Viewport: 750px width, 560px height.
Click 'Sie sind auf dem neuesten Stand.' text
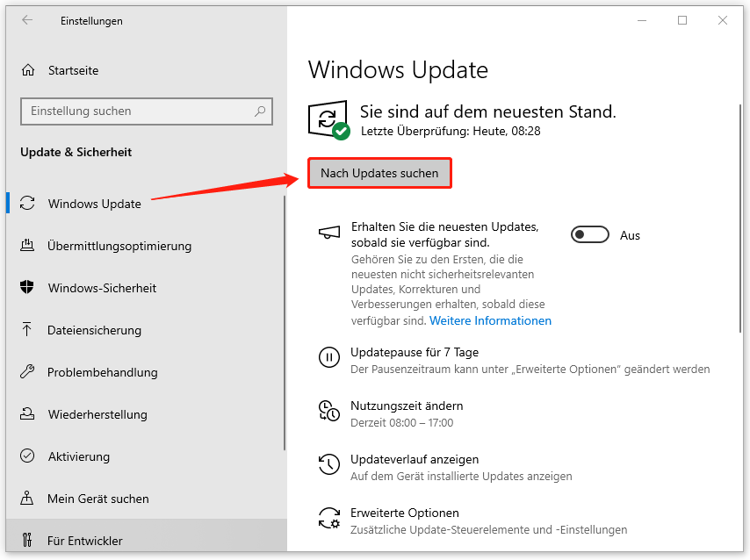(x=488, y=111)
